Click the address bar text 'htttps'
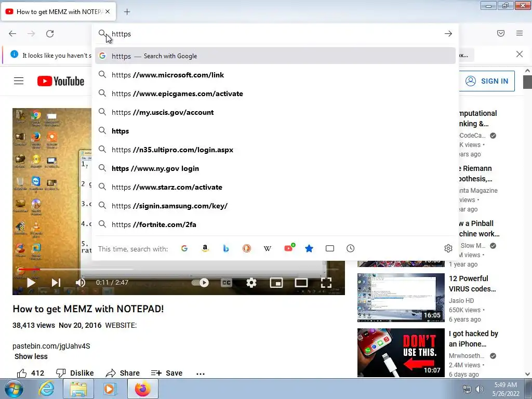The width and height of the screenshot is (532, 399). [x=121, y=34]
